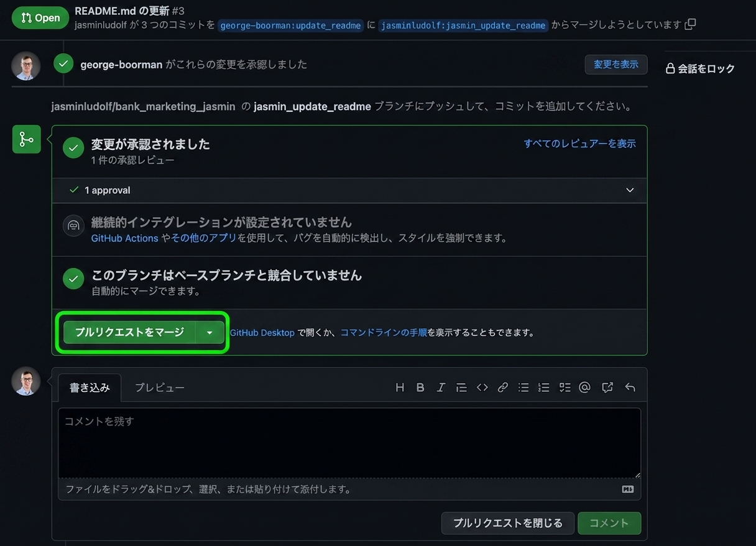Image resolution: width=756 pixels, height=546 pixels.
Task: Insert an unordered bullet list
Action: pos(523,387)
